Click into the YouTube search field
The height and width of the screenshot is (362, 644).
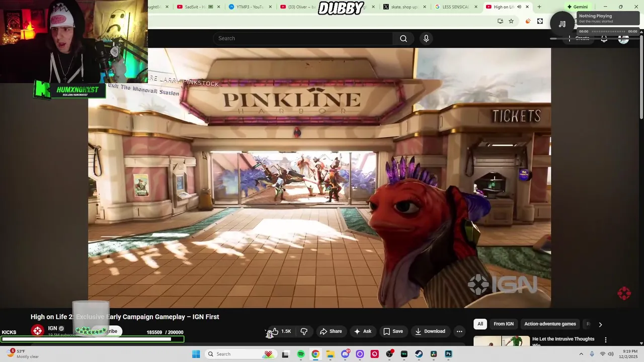point(303,39)
